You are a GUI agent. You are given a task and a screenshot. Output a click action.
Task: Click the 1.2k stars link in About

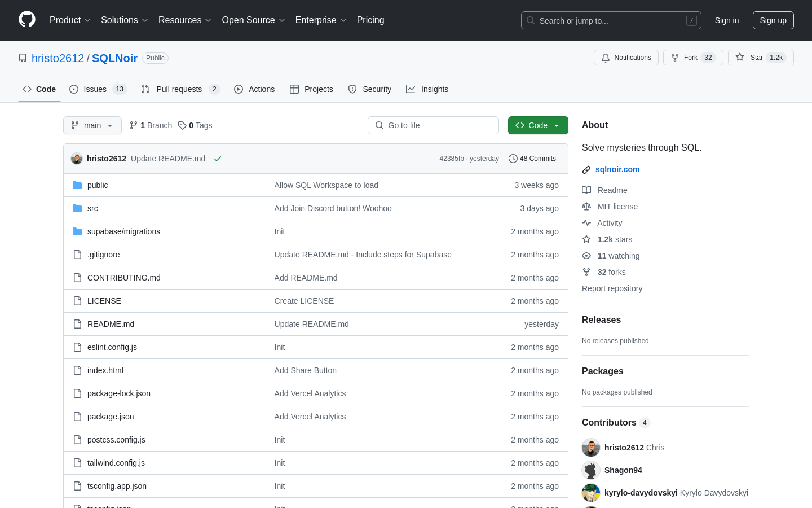pyautogui.click(x=615, y=239)
